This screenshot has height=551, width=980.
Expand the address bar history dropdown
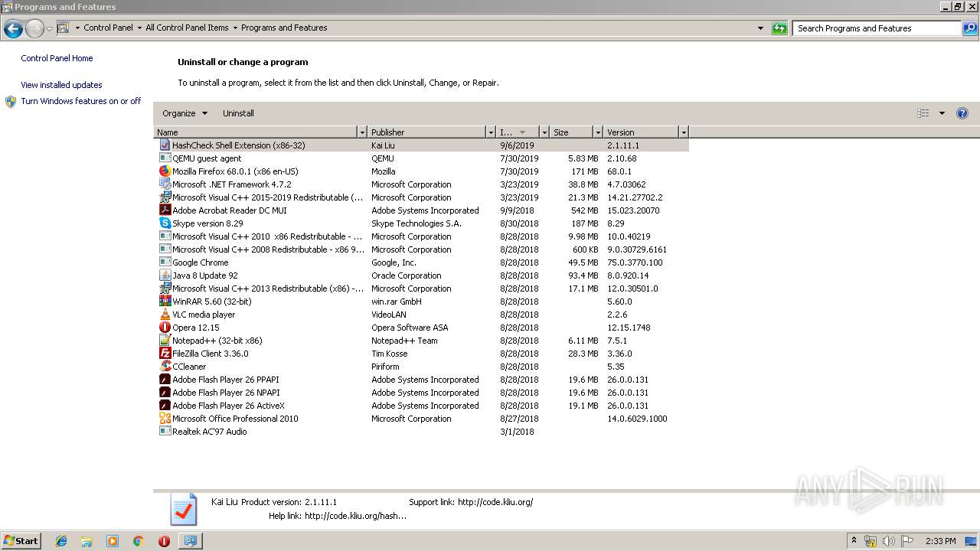(x=760, y=28)
